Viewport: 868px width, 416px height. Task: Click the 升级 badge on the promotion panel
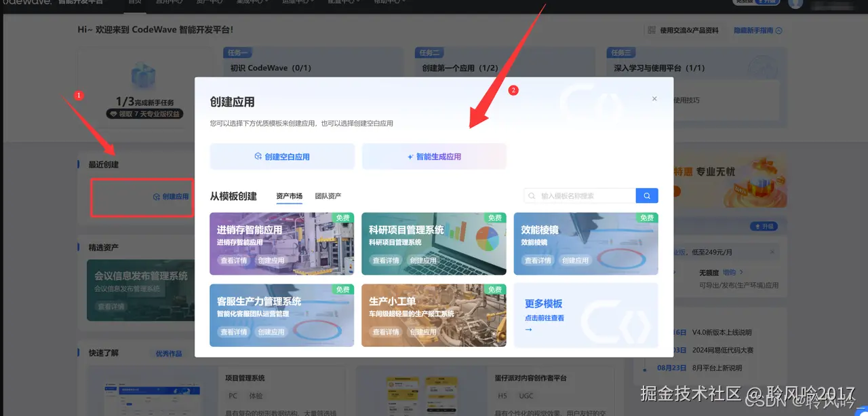(x=765, y=225)
